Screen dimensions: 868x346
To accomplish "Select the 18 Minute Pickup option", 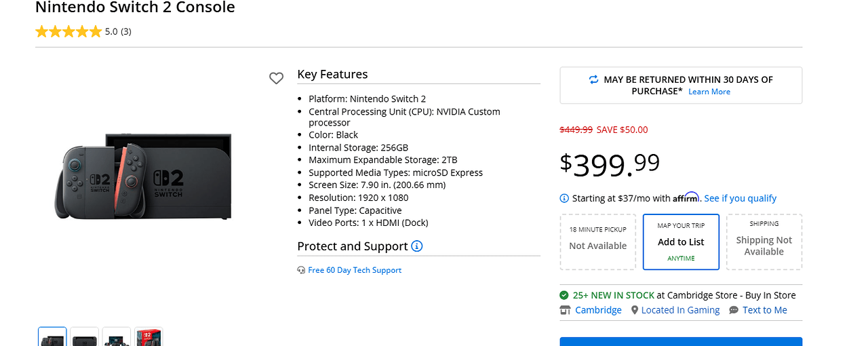I will pyautogui.click(x=597, y=242).
